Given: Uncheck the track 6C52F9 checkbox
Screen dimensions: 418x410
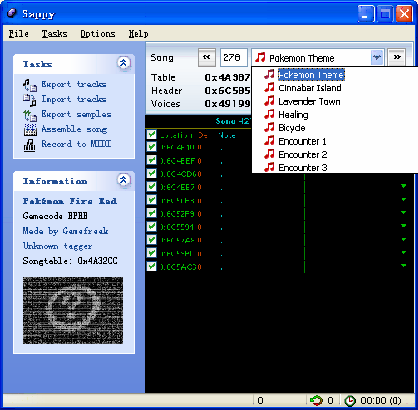Looking at the screenshot, I should 152,213.
